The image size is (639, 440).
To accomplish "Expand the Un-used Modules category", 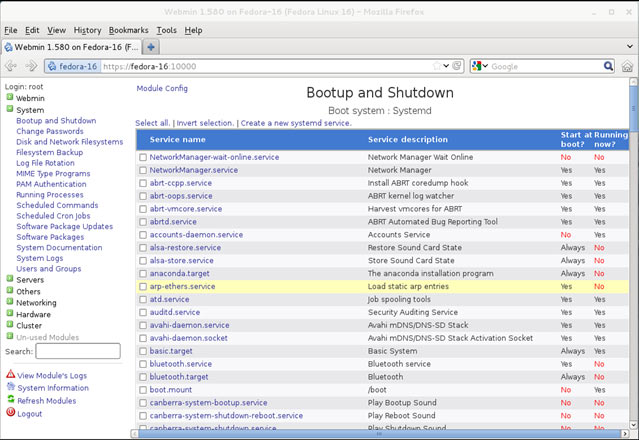I will pyautogui.click(x=10, y=336).
